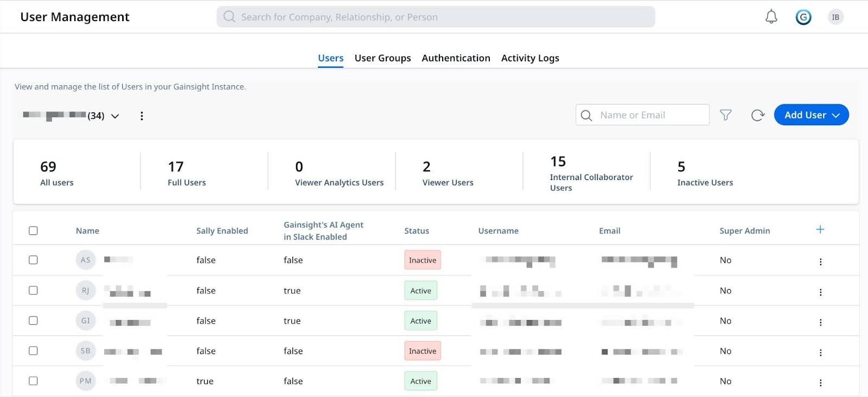Check the box for PM user row

pyautogui.click(x=33, y=381)
